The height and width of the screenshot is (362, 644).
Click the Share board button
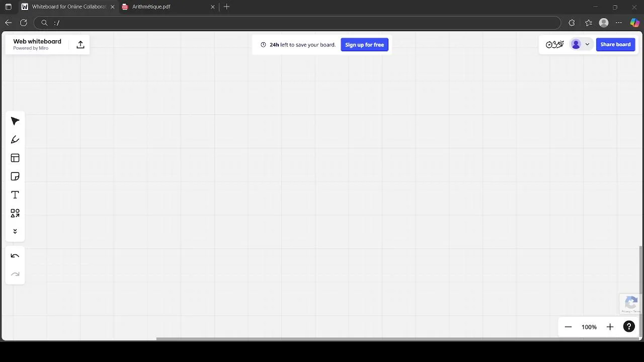coord(615,44)
